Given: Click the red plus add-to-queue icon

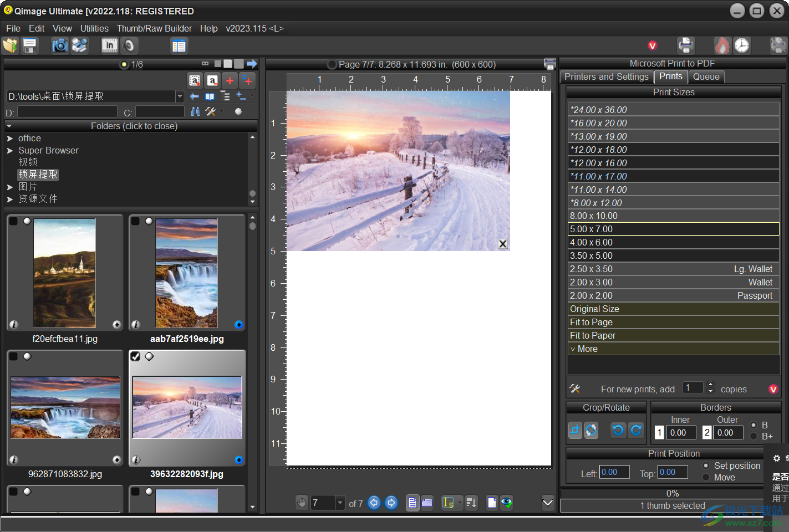Looking at the screenshot, I should (x=230, y=81).
